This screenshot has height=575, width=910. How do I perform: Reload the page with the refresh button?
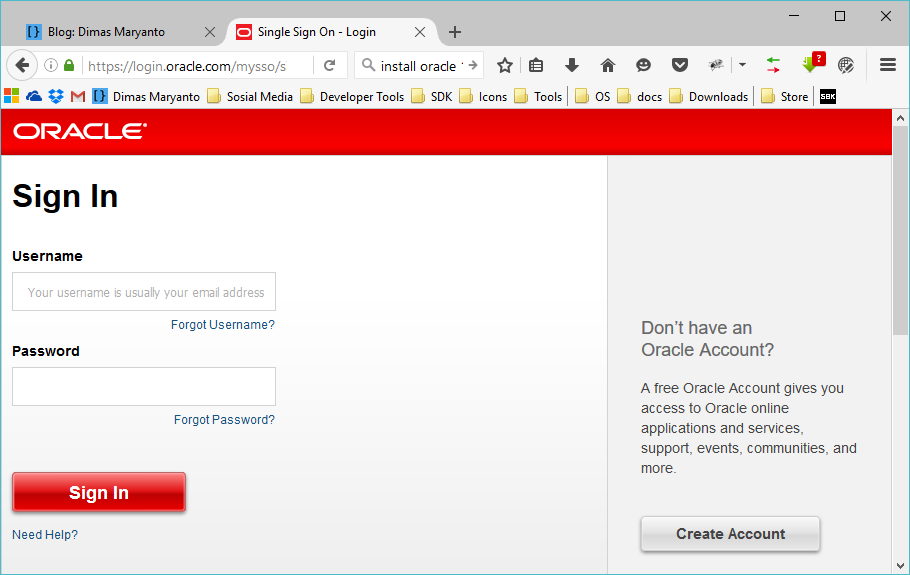(330, 66)
